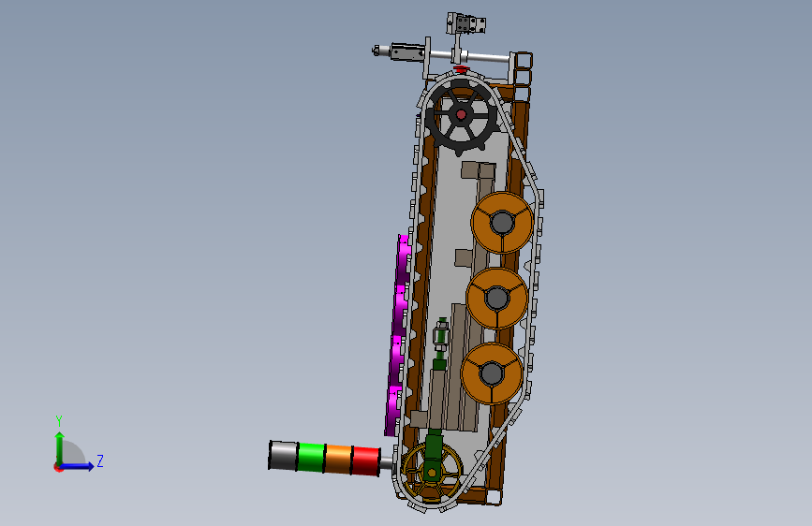Select the perforated mounting bracket on top

pos(466,23)
